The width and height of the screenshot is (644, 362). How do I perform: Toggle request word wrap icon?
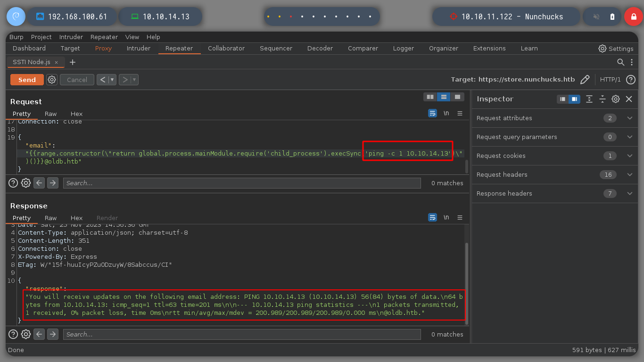[432, 113]
